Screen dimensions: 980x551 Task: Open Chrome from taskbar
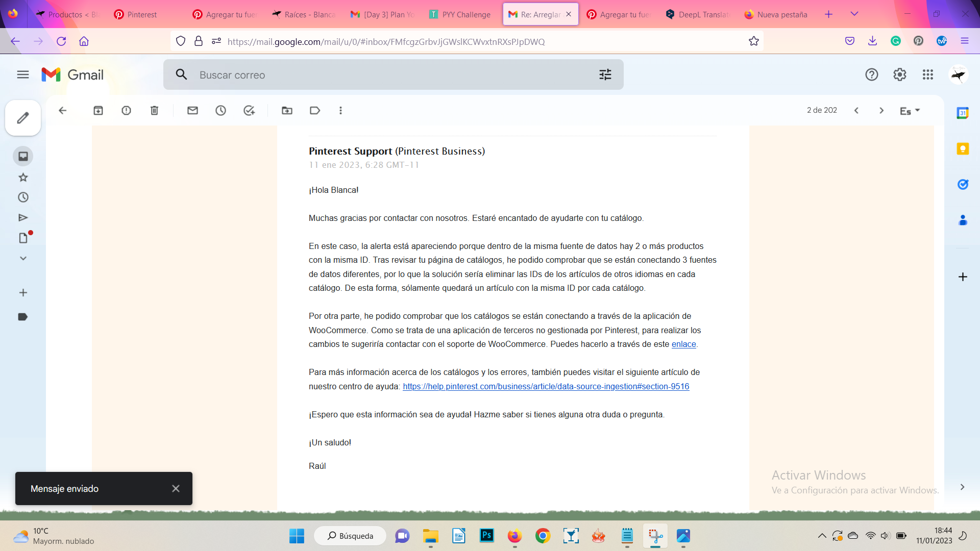[543, 536]
